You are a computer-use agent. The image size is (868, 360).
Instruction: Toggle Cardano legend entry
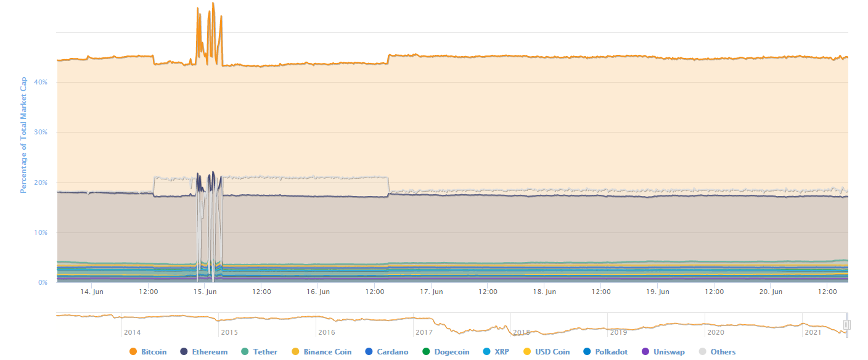click(387, 352)
